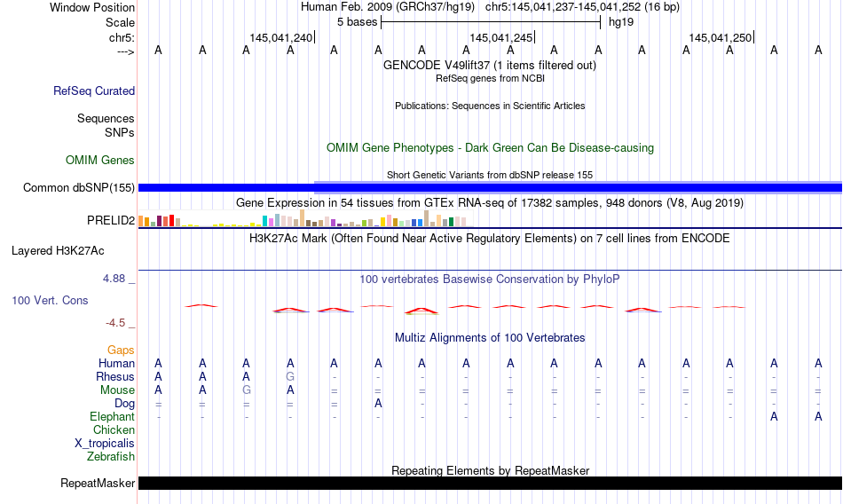Image resolution: width=843 pixels, height=504 pixels.
Task: Select the Elephant species row label
Action: tap(112, 417)
